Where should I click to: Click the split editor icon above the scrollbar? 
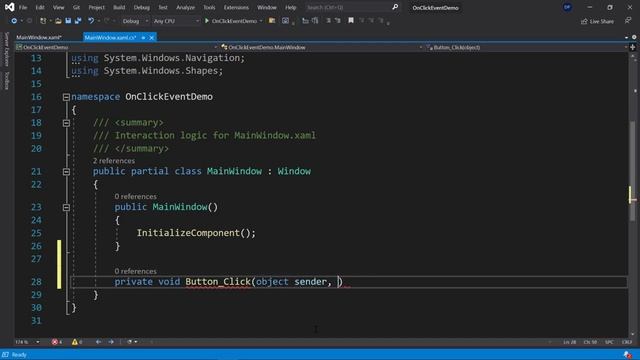(633, 47)
